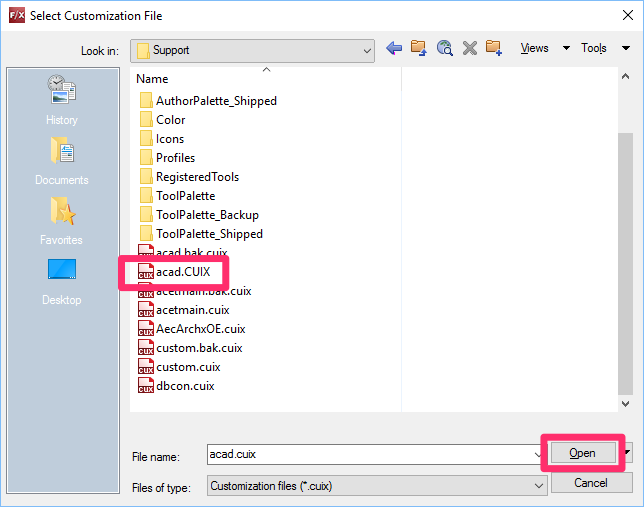
Task: Click the scrollbar up arrow
Action: (x=625, y=76)
